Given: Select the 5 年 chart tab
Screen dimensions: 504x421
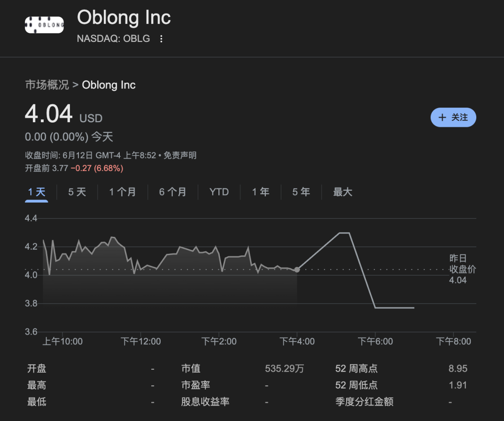Looking at the screenshot, I should [x=301, y=192].
